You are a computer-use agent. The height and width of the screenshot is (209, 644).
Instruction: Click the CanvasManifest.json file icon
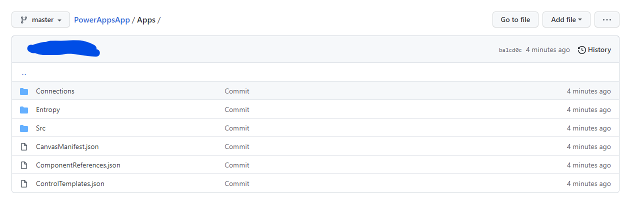[24, 147]
